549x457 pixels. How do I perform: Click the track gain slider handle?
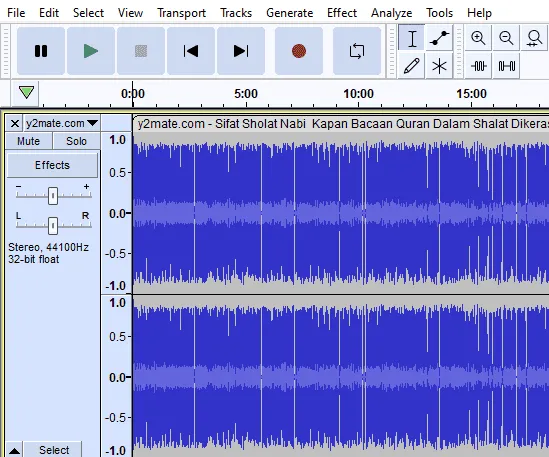(x=53, y=196)
